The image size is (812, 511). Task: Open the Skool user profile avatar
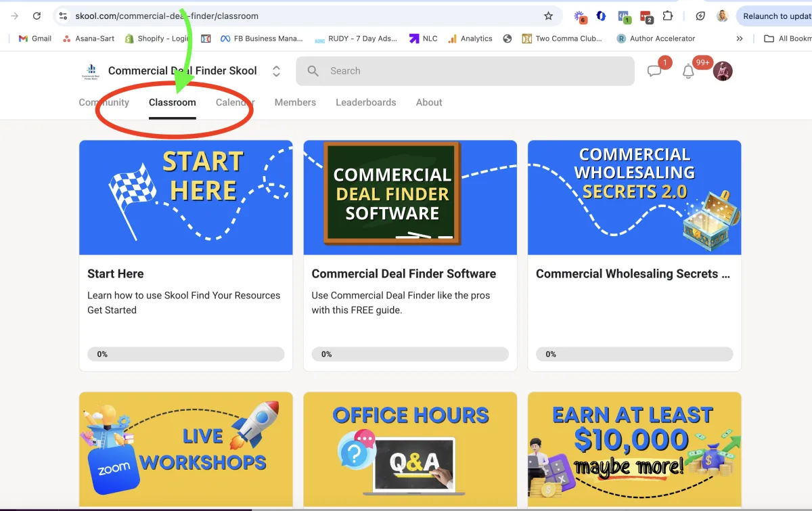coord(723,70)
